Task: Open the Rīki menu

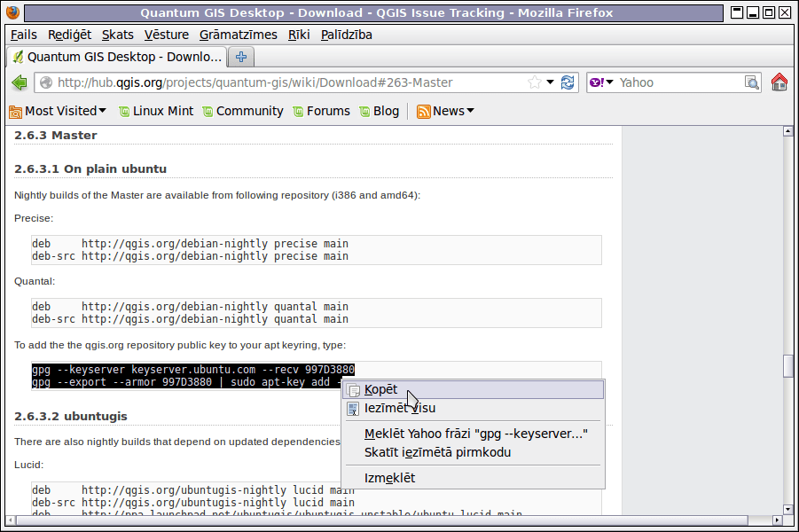Action: (299, 35)
